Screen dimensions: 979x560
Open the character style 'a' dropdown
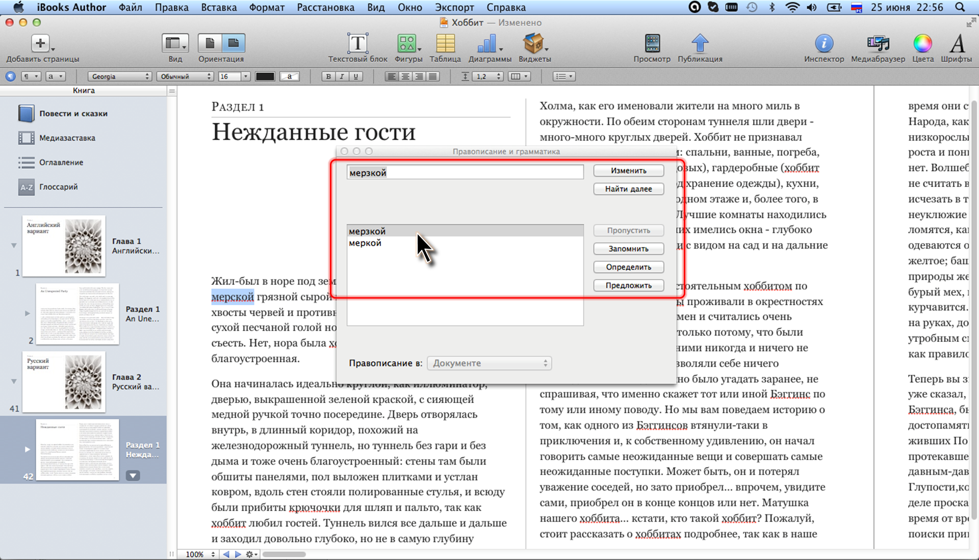[x=56, y=76]
